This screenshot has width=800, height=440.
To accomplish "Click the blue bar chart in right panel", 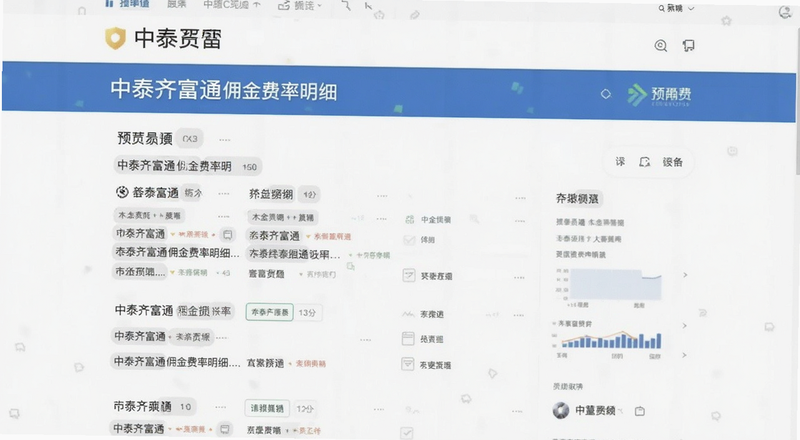I will point(611,340).
